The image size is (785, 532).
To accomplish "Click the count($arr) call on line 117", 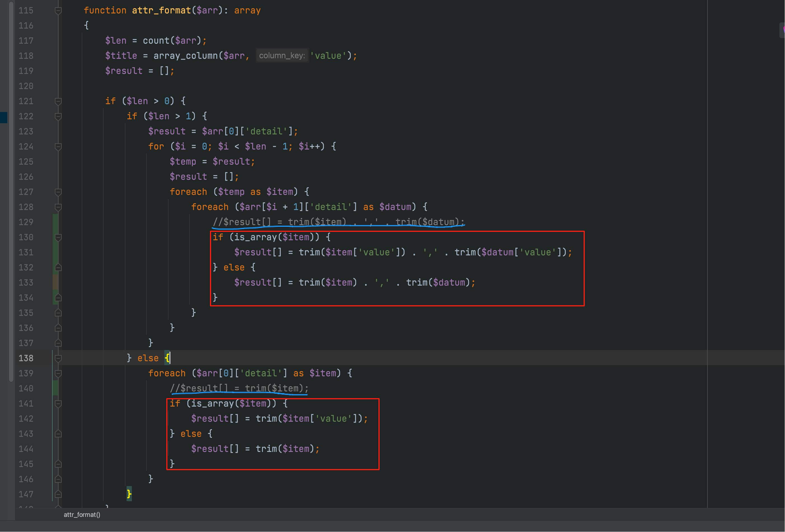I will pyautogui.click(x=172, y=41).
